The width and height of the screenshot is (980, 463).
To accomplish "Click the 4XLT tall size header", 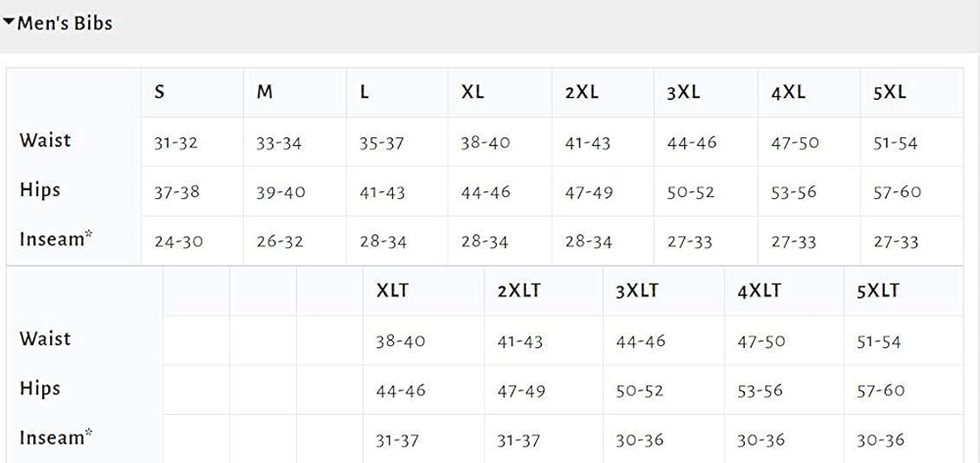I will coord(759,290).
